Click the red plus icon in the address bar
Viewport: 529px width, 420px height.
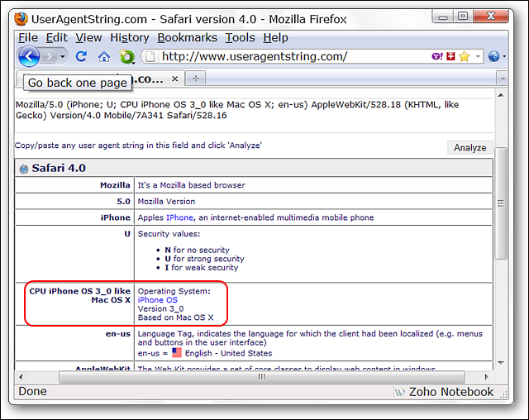tap(450, 56)
